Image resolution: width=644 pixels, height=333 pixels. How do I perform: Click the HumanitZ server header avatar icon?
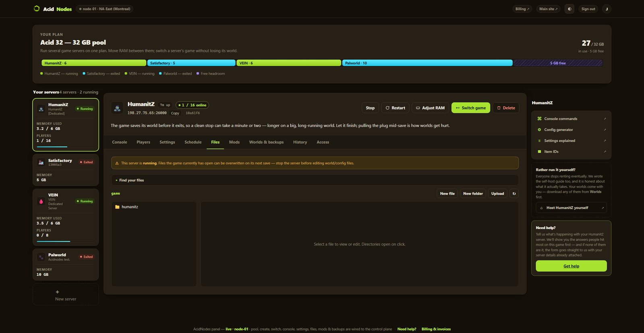coord(117,108)
